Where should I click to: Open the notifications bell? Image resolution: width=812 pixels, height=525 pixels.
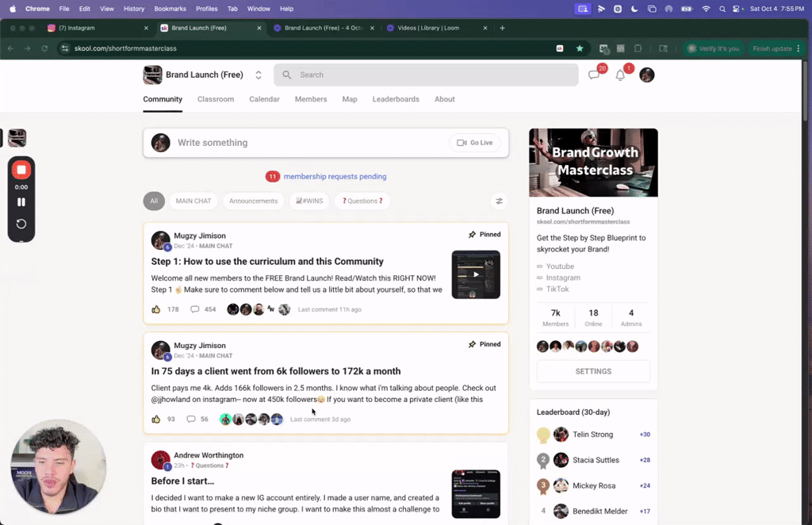click(620, 75)
